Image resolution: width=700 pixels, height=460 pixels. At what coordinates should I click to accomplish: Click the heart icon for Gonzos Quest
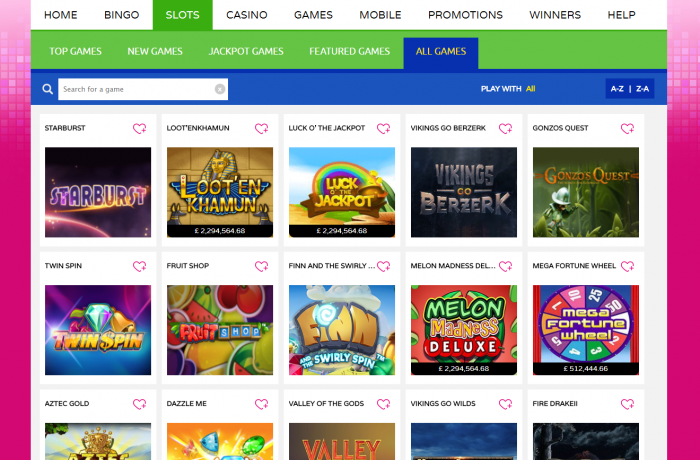[x=627, y=129]
